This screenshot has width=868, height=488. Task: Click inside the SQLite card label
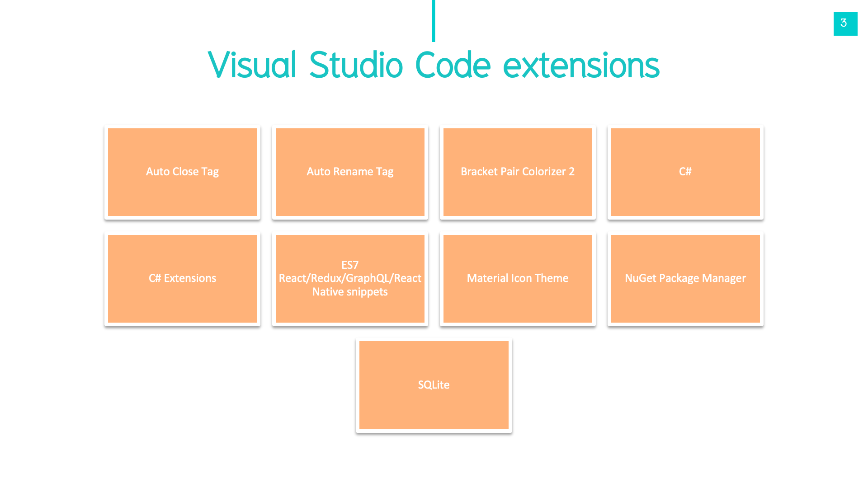click(434, 385)
